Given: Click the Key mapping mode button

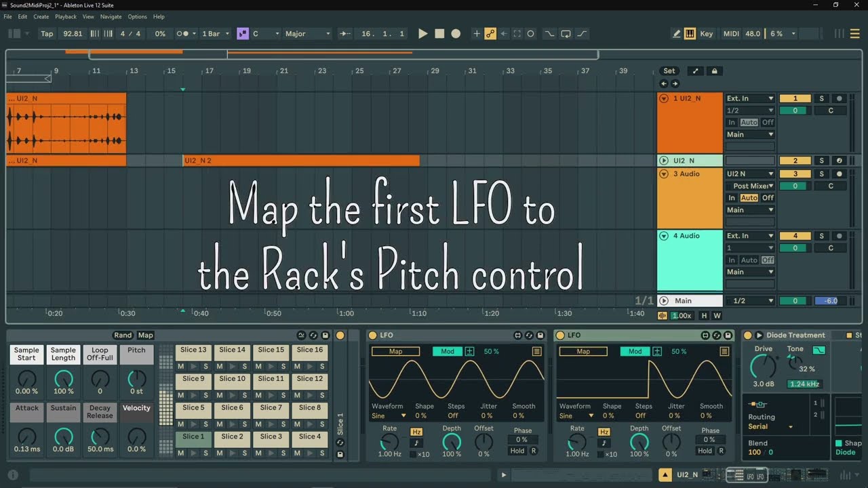Looking at the screenshot, I should (707, 34).
